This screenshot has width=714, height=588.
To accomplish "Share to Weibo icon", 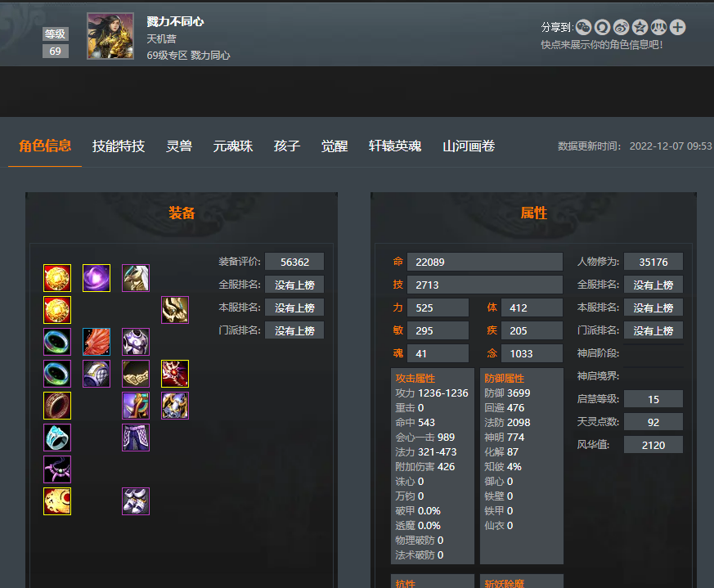I will click(621, 27).
